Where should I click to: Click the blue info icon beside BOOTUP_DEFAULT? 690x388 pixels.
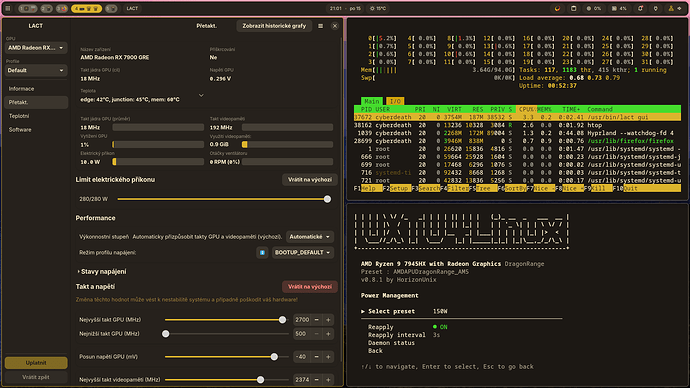[262, 253]
